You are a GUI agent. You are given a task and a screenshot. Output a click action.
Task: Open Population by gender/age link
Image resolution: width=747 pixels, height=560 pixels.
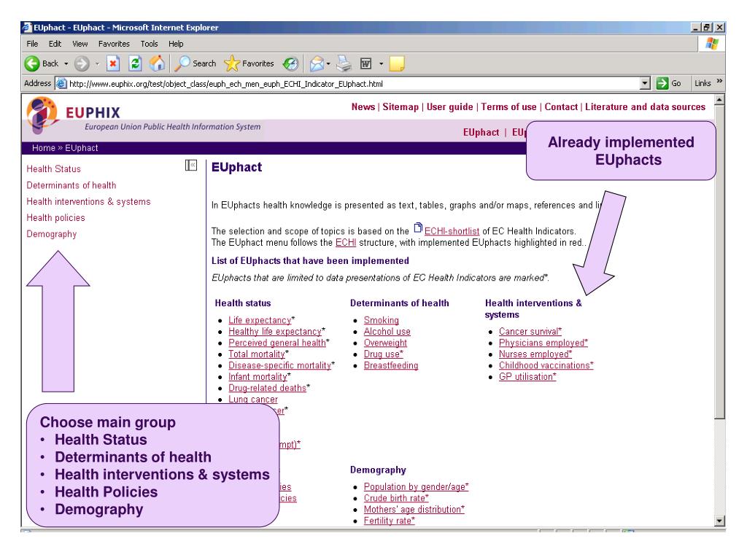pos(416,486)
